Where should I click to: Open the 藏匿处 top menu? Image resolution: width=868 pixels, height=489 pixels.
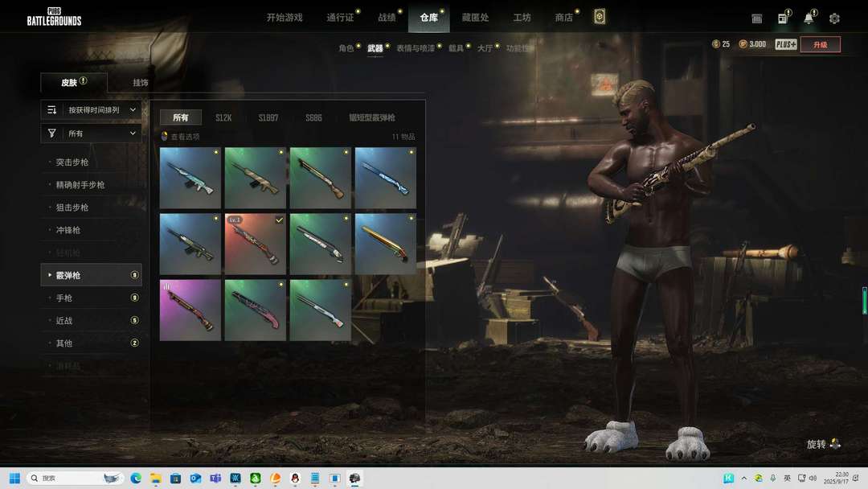[x=476, y=18]
